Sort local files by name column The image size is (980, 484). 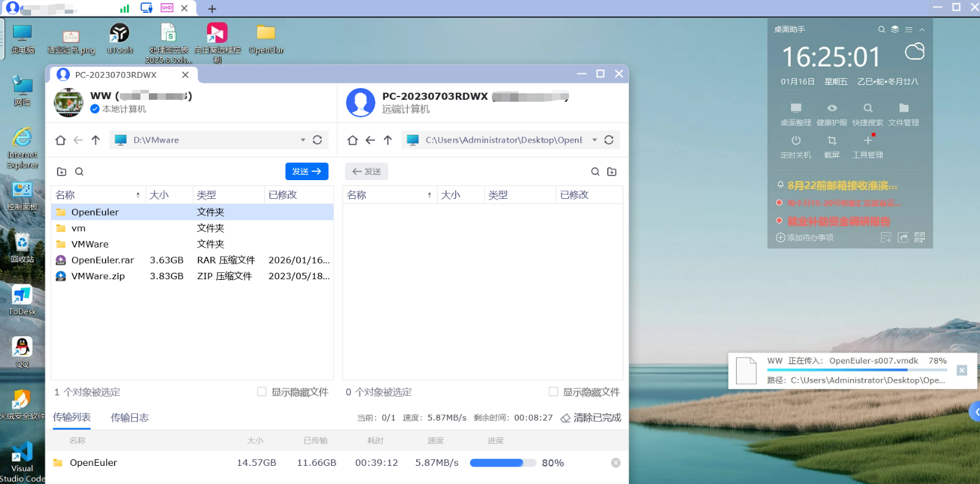click(97, 195)
